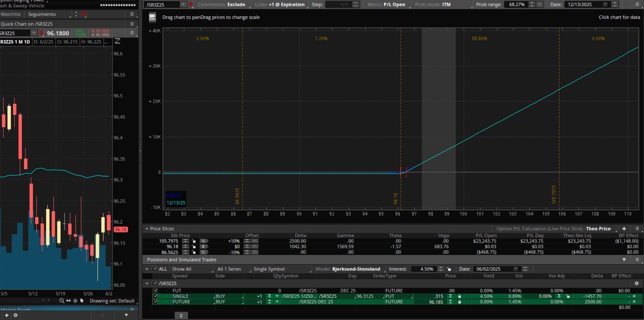Open the Commission Exclude dropdown

[223, 4]
